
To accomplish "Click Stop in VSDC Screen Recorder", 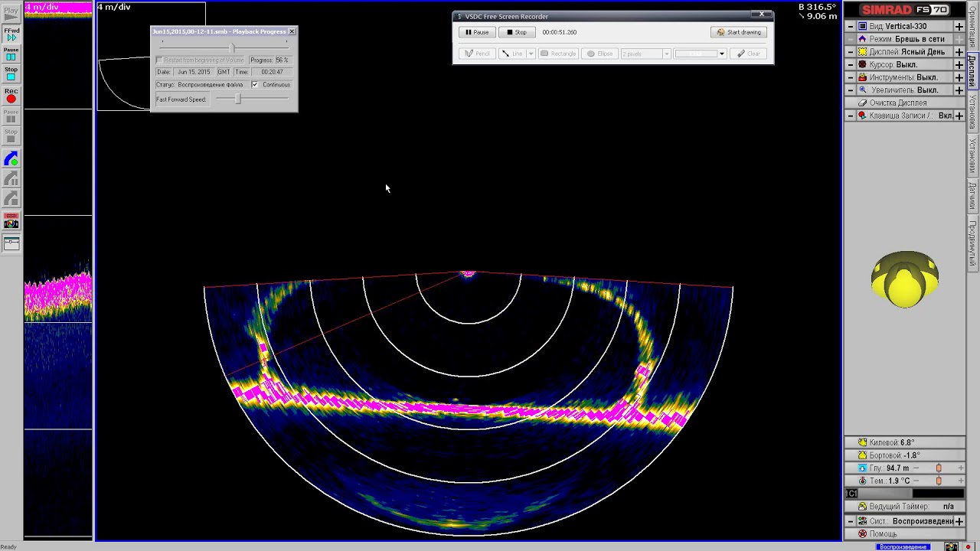I will [x=517, y=32].
